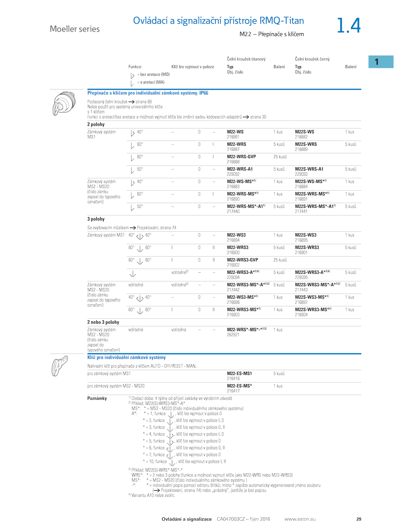Click the page number 29
This screenshot has height=532, width=411.
point(359,519)
